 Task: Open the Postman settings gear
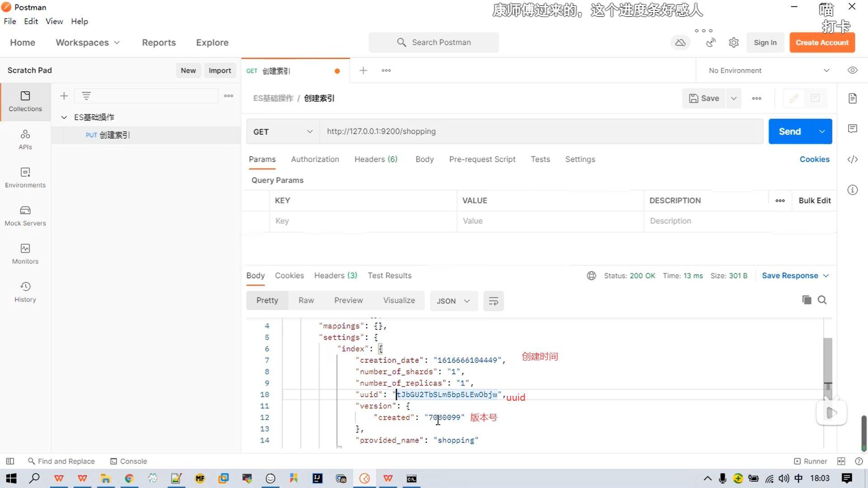point(733,42)
